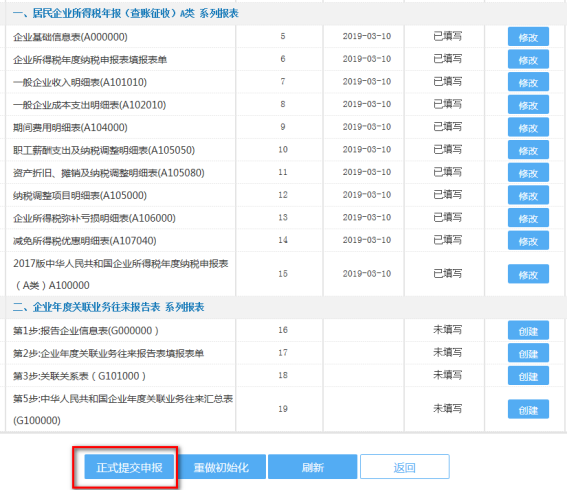Image resolution: width=568 pixels, height=491 pixels.
Task: Modify 资产折旧、摊销及纳税调整明细表(A105080)
Action: click(528, 172)
